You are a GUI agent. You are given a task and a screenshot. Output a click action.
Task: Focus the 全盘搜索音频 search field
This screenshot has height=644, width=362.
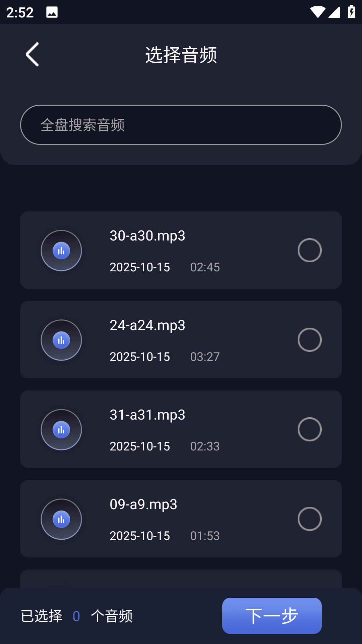click(181, 125)
